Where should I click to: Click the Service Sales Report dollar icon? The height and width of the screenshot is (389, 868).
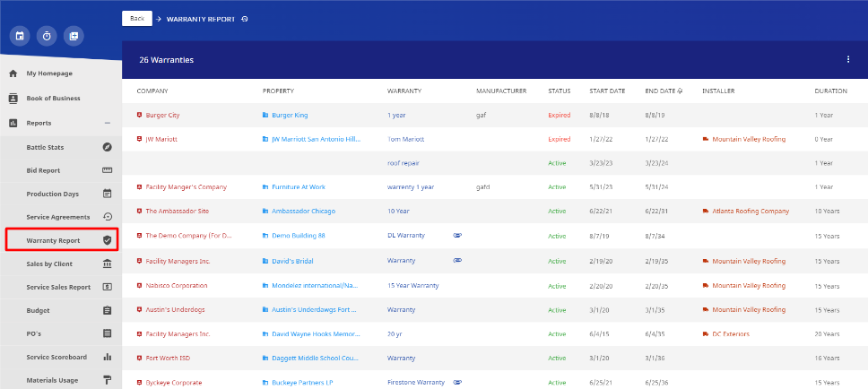point(108,287)
